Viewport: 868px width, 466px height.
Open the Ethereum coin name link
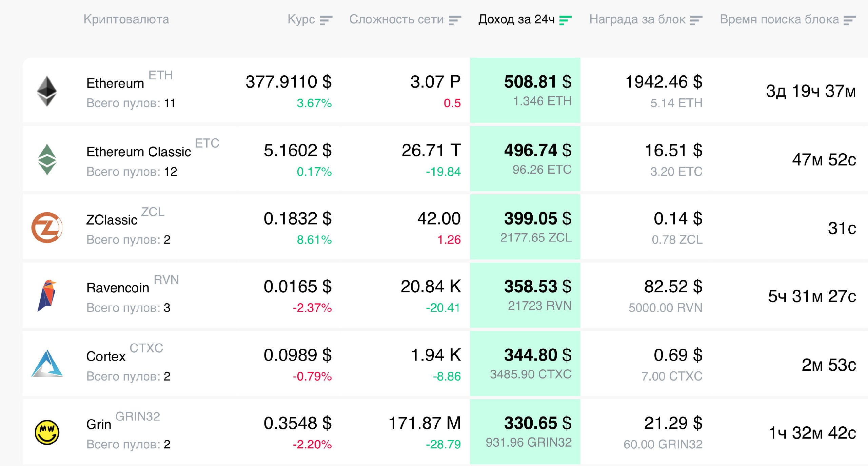point(115,83)
